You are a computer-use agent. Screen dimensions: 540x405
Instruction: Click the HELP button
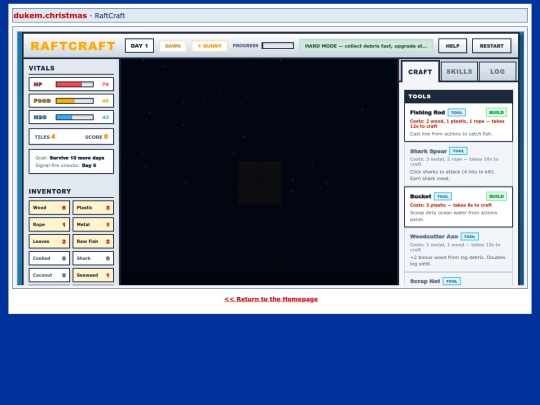[453, 46]
